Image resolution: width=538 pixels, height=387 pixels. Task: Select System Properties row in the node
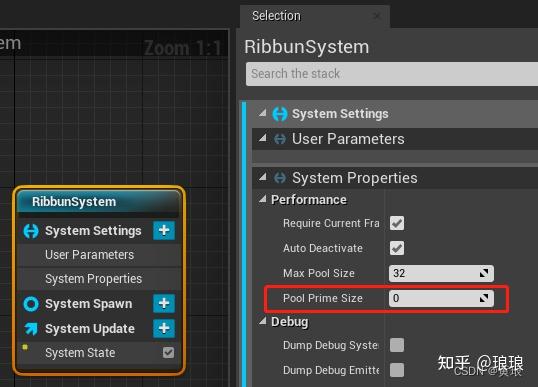click(99, 279)
